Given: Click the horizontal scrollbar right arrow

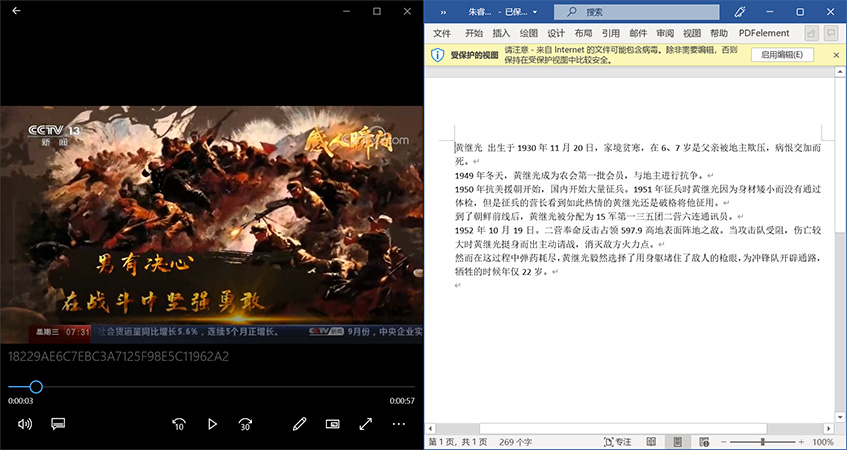Looking at the screenshot, I should pyautogui.click(x=827, y=429).
